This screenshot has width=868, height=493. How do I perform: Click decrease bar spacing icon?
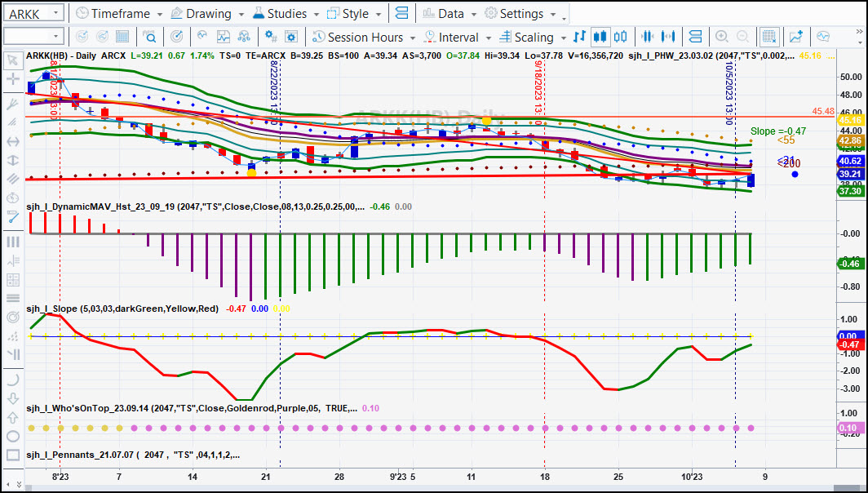(647, 37)
